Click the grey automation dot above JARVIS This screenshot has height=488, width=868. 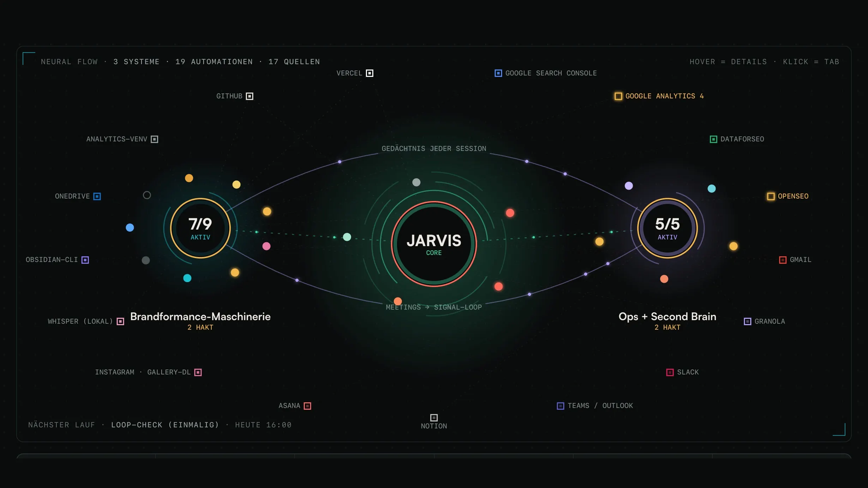pyautogui.click(x=416, y=182)
